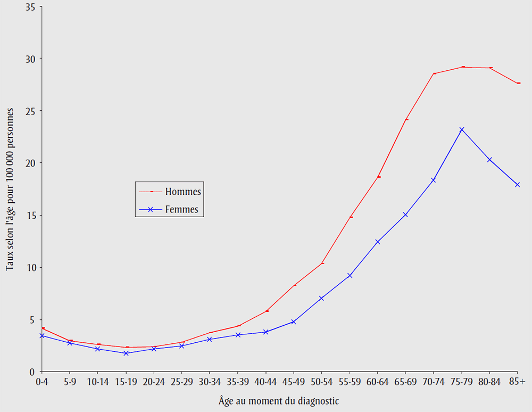Screen dimensions: 532x412
Task: Select the Femmes x marker at 85+
Action: pyautogui.click(x=517, y=185)
